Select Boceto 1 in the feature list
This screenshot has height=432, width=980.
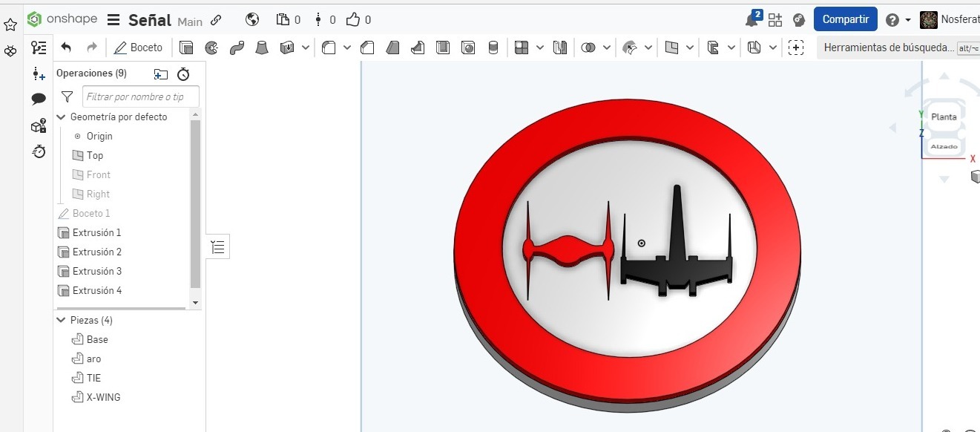pyautogui.click(x=91, y=214)
